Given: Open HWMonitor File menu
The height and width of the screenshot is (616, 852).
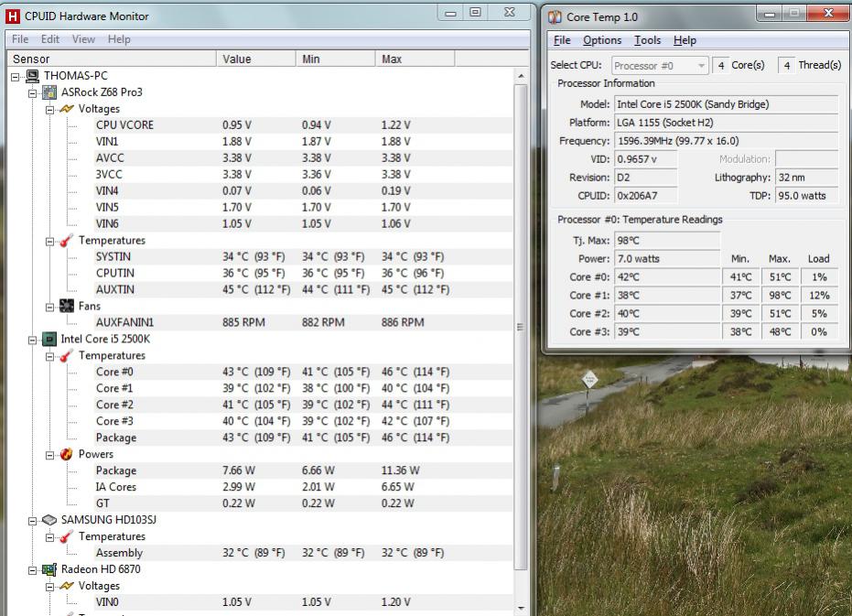Looking at the screenshot, I should [x=20, y=39].
